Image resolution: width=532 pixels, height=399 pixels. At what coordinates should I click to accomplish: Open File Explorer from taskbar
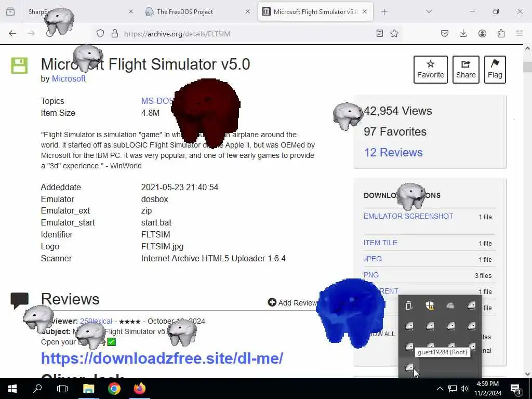coord(88,389)
